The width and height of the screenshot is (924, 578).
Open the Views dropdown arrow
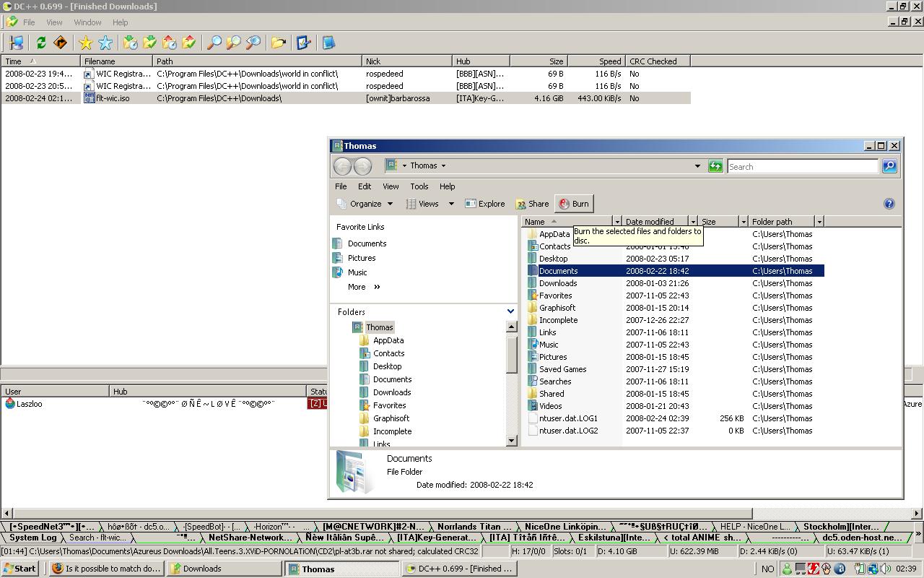[x=451, y=204]
